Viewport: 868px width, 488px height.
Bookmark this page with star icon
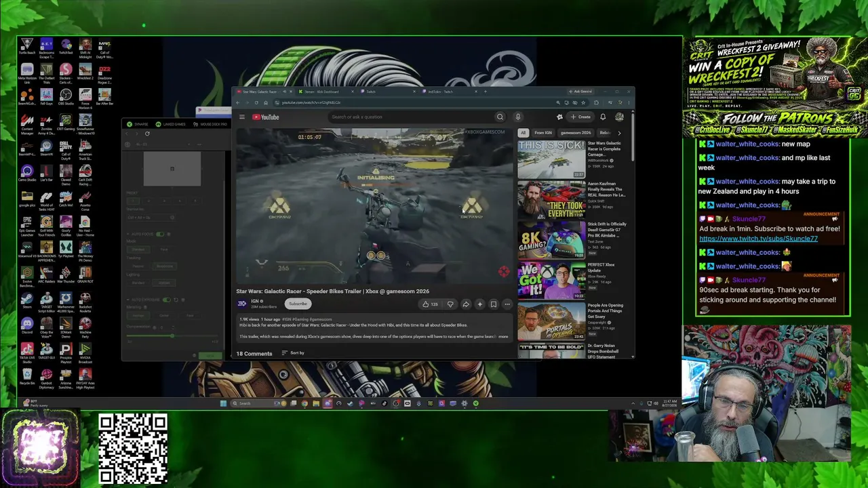[x=583, y=102]
